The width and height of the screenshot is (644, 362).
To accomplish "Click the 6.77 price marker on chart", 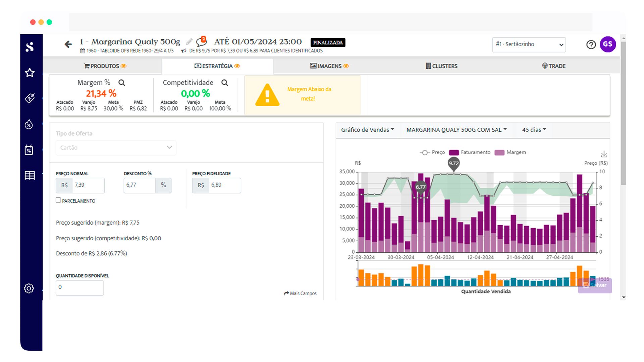I will tap(421, 187).
